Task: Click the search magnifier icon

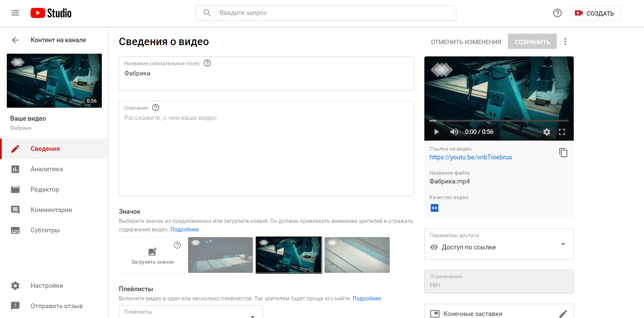Action: 207,13
